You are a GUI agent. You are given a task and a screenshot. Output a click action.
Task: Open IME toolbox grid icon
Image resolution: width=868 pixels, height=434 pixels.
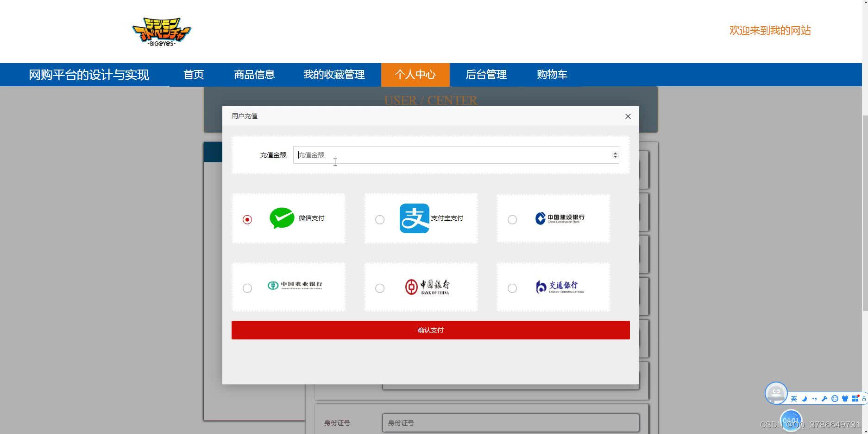tap(855, 398)
